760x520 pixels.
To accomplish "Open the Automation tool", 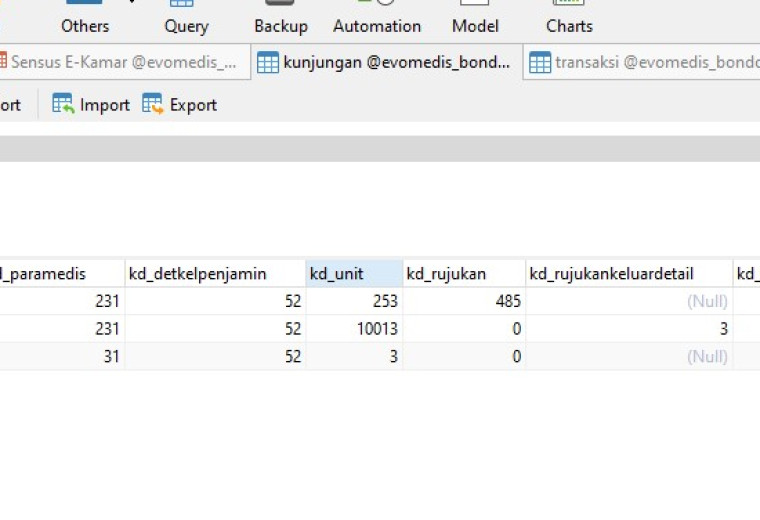I will (377, 19).
